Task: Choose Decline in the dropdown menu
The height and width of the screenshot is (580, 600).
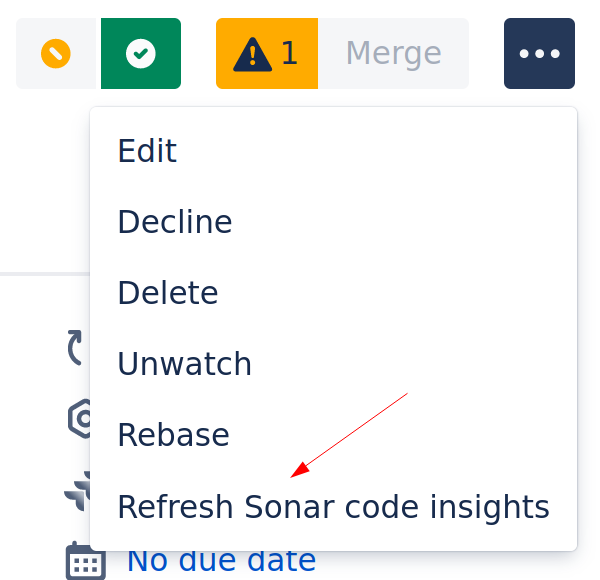Action: [175, 222]
